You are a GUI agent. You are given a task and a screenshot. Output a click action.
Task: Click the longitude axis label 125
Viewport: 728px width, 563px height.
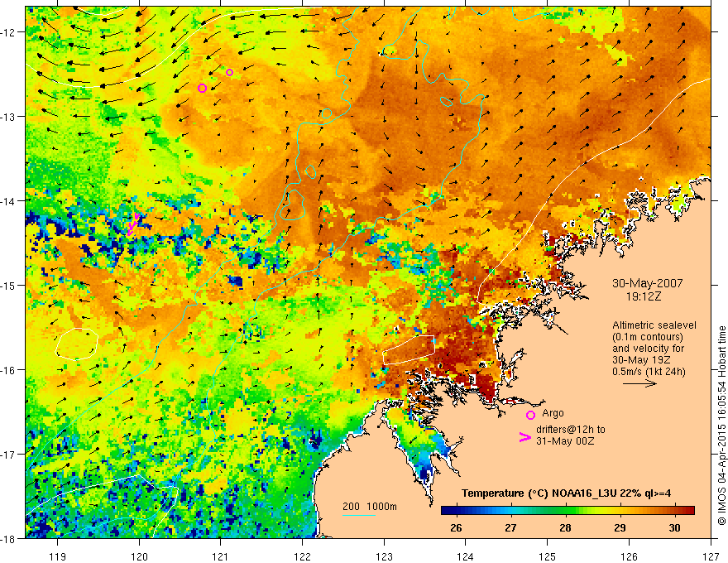[x=548, y=556]
